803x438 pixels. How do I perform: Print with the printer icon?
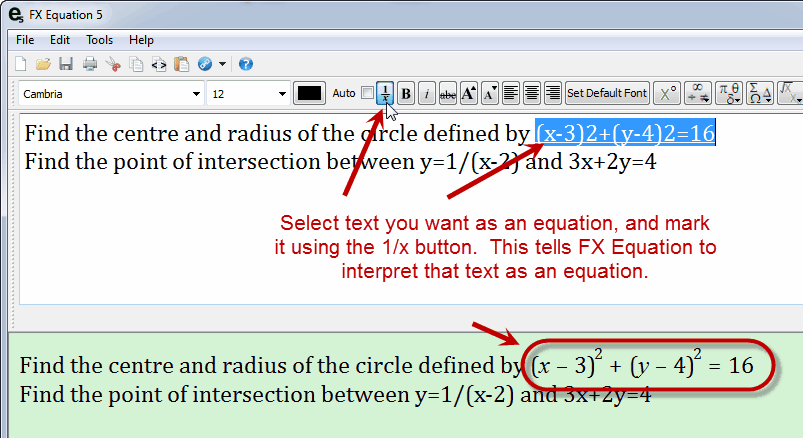(90, 64)
